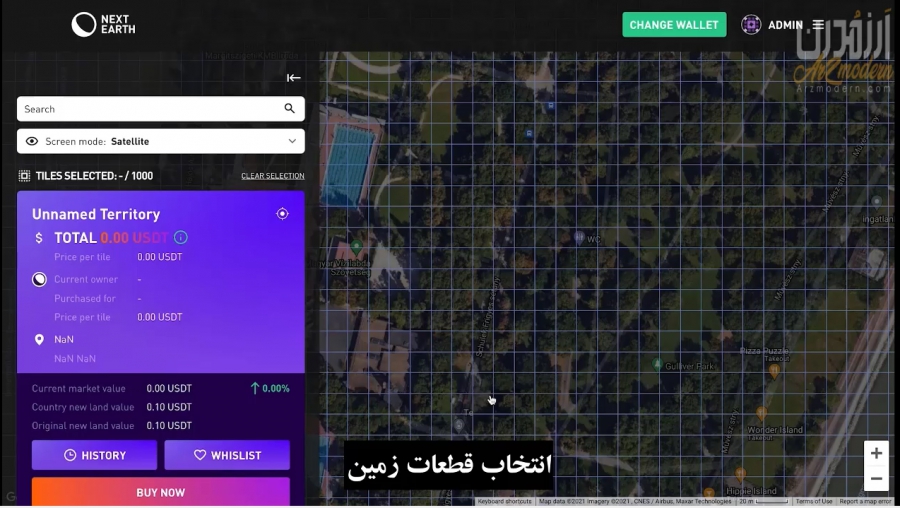Screen dimensions: 900x508
Task: Expand the Screen mode dropdown chevron
Action: coord(292,141)
